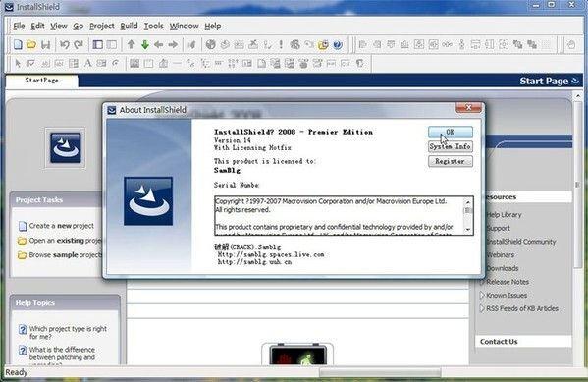The height and width of the screenshot is (382, 588).
Task: Click the Forward right-arrow toolbar icon
Action: click(173, 45)
